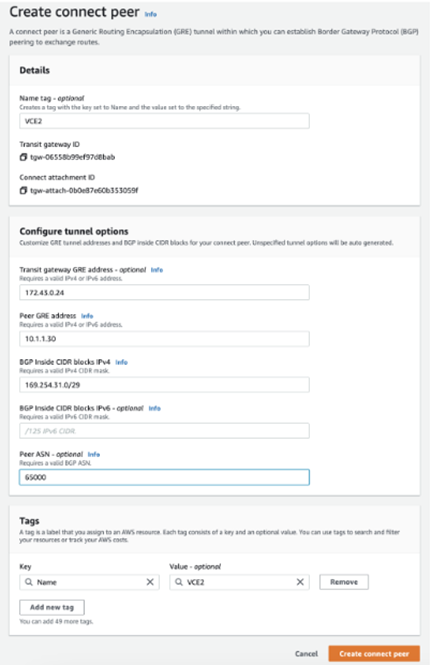Screen dimensions: 432x665
Task: Open Info for BGP Inside CIDR IPv6
Action: click(154, 408)
